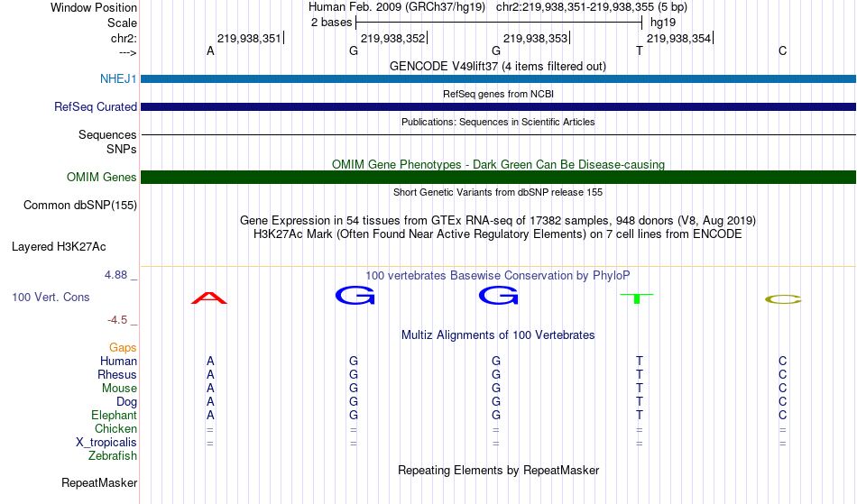Click the H3K27Ac Mark ENCODE track title

click(x=498, y=234)
